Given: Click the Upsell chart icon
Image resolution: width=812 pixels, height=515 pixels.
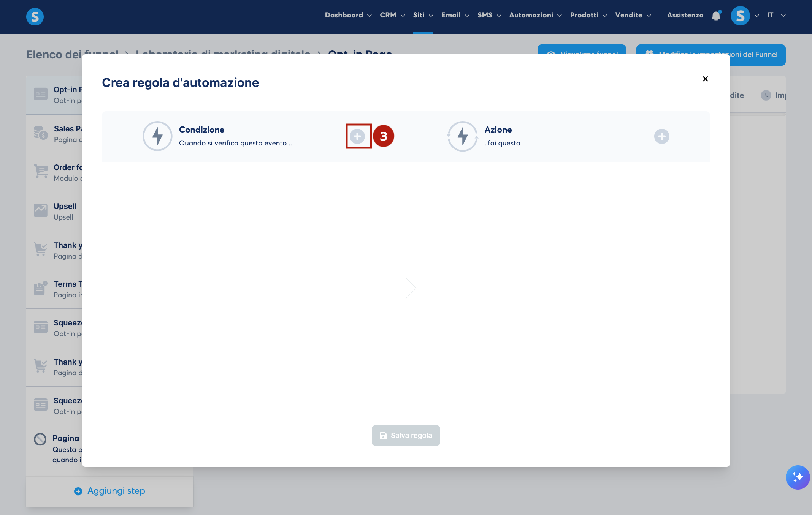Looking at the screenshot, I should click(x=41, y=210).
